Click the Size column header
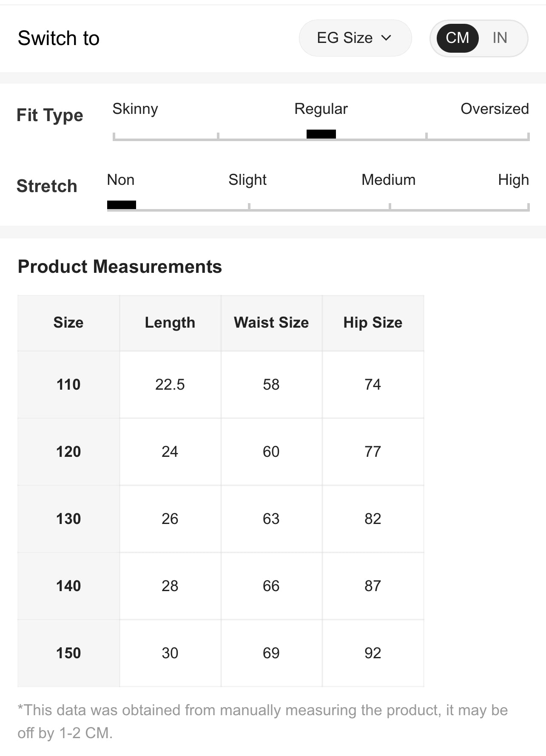The width and height of the screenshot is (546, 756). coord(68,323)
